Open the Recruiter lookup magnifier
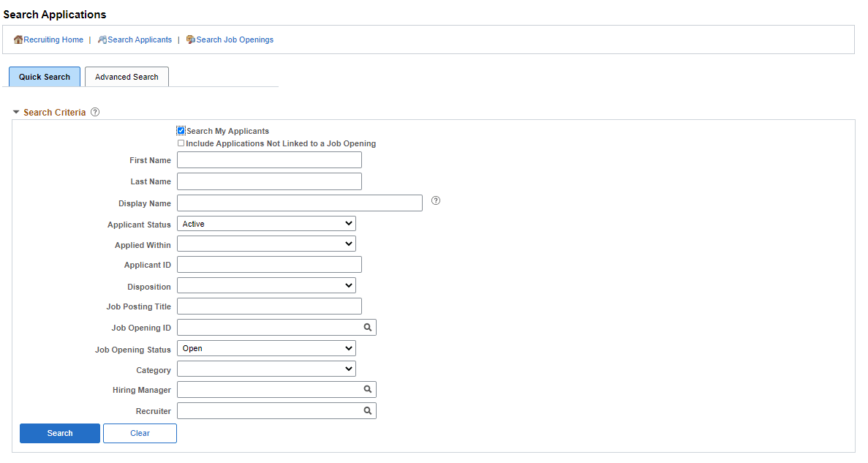 click(x=368, y=411)
